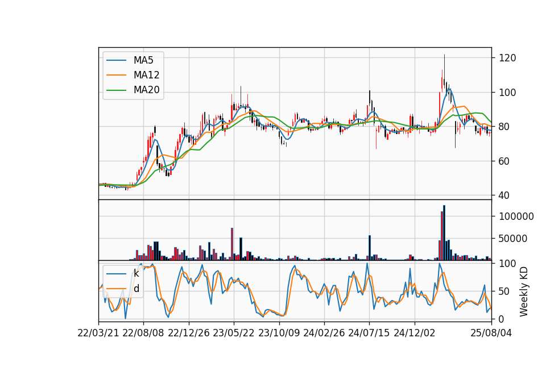Click the 120 price axis label
This screenshot has width=546, height=392.
point(507,58)
